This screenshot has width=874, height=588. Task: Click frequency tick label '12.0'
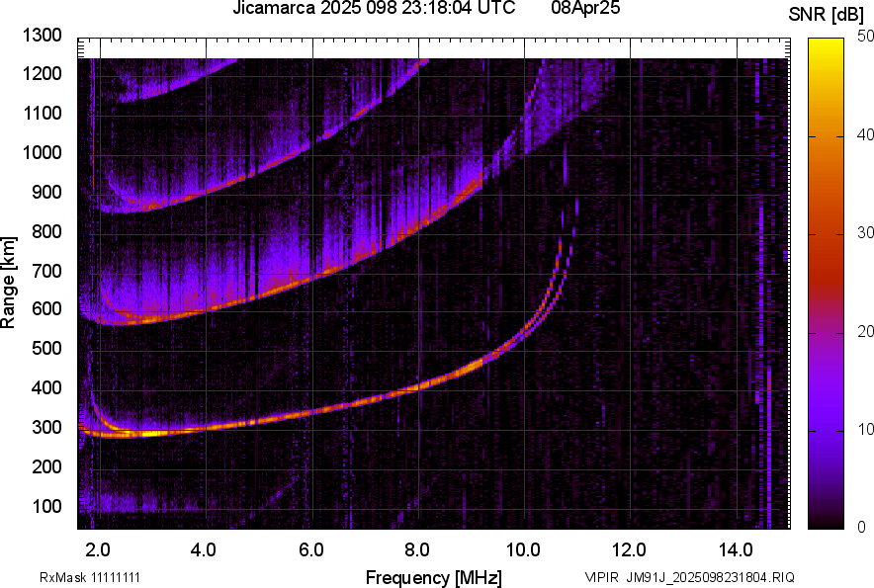629,550
